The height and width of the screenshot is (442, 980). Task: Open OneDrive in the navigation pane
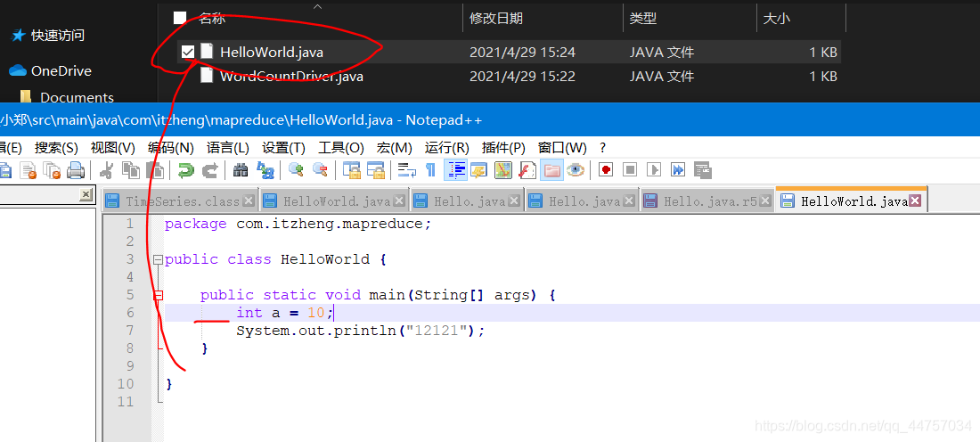(x=61, y=70)
